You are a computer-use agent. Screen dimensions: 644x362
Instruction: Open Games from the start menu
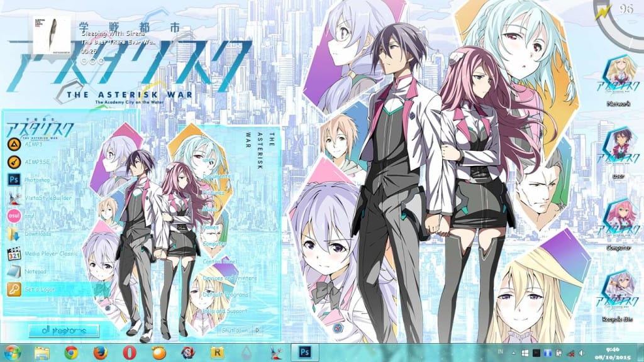point(209,226)
